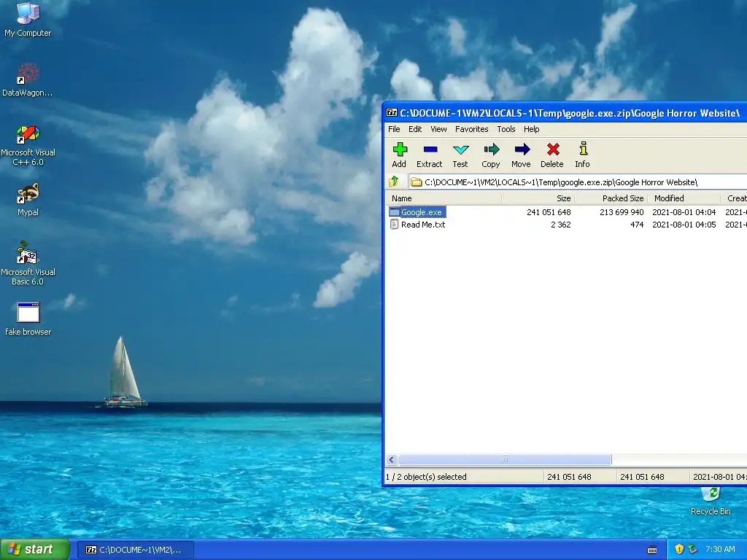Viewport: 747px width, 560px height.
Task: Open the Tools menu
Action: (506, 129)
